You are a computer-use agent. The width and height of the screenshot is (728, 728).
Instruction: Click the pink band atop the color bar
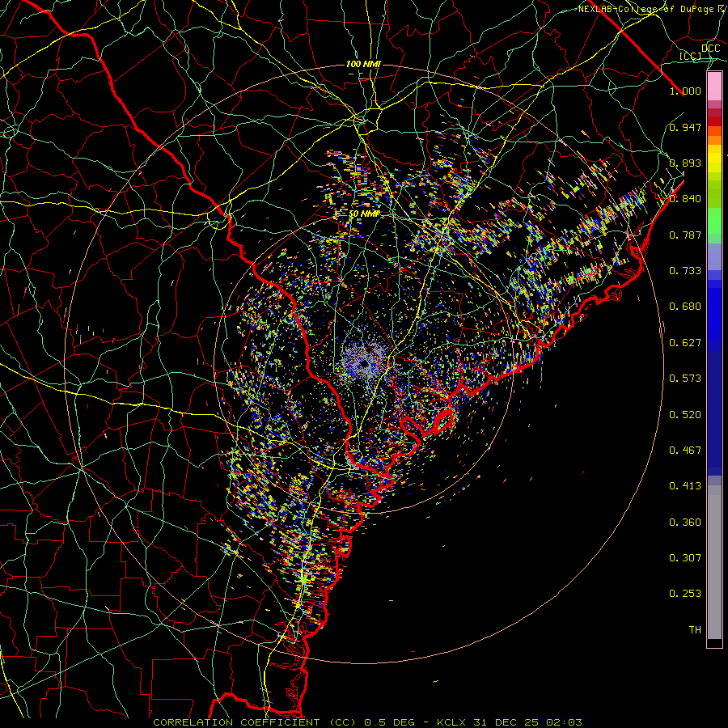click(714, 87)
